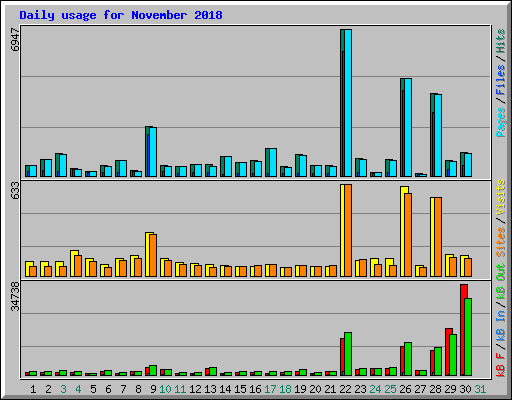This screenshot has height=400, width=512.
Task: Click day 16 label on the x-axis
Action: click(255, 389)
